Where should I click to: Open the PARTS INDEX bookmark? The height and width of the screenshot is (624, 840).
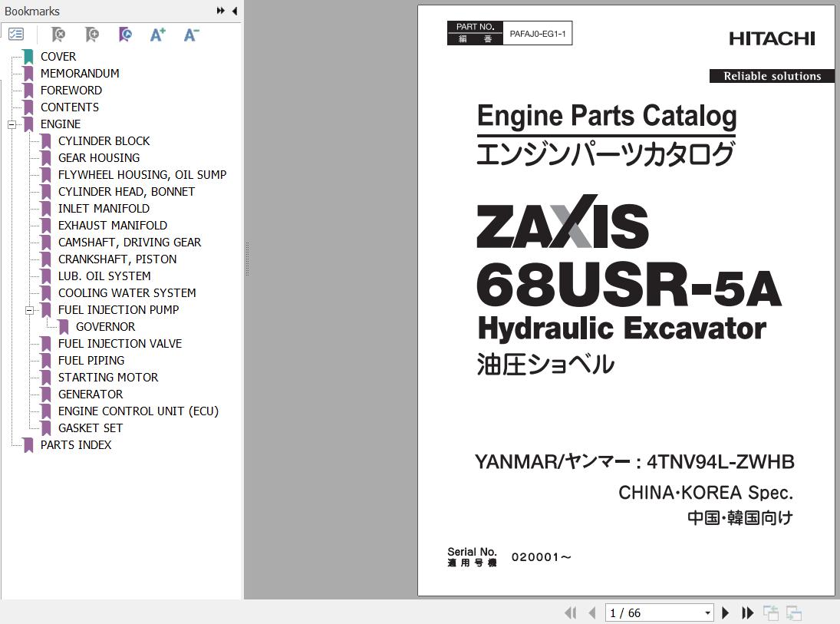pos(75,445)
